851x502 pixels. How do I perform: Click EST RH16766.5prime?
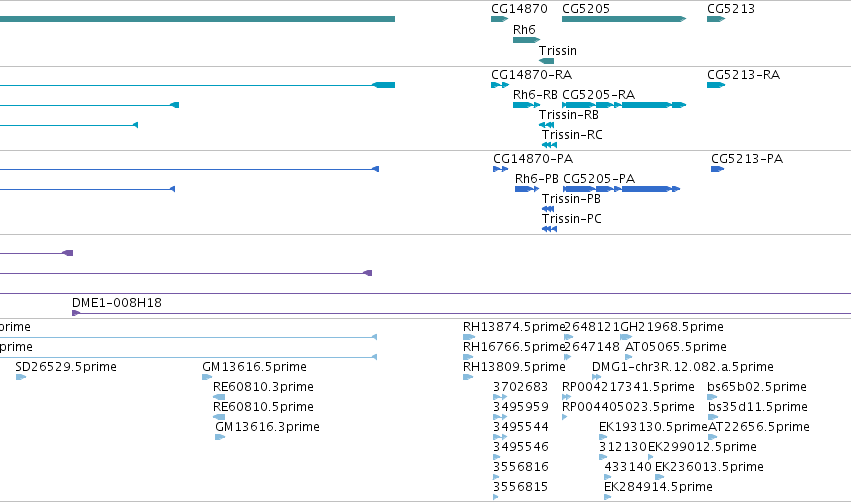[513, 347]
